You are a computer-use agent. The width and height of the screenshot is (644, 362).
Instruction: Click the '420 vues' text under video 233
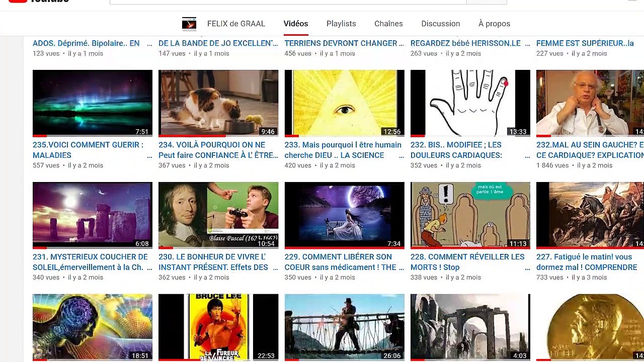pos(298,165)
